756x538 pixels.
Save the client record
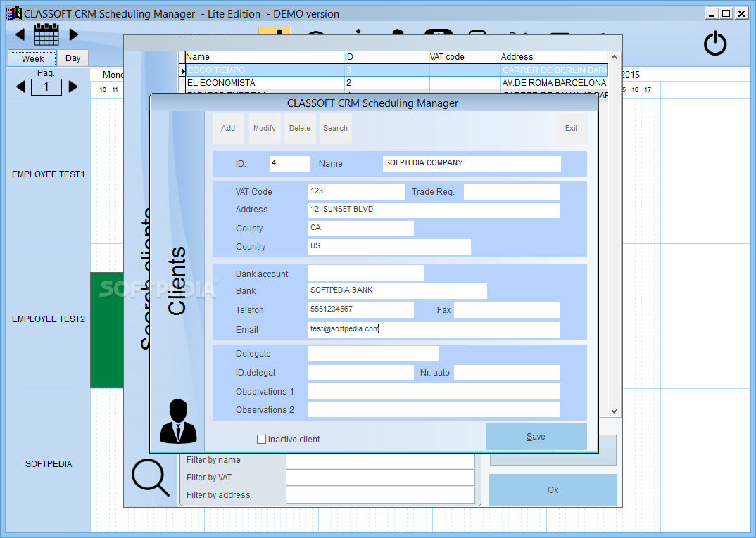(x=536, y=436)
